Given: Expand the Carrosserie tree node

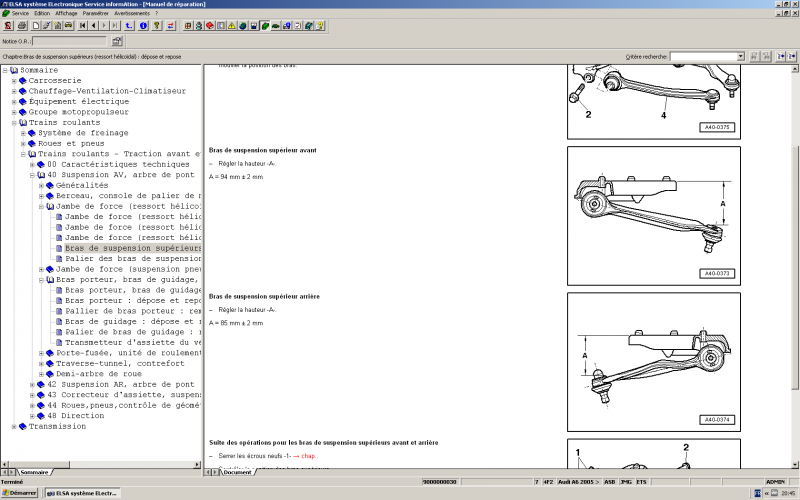Looking at the screenshot, I should [x=14, y=80].
